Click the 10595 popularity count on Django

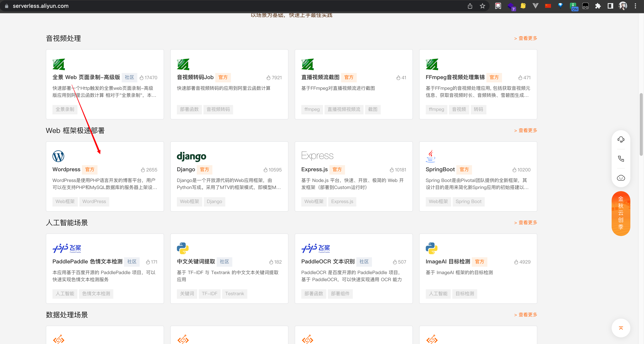coord(272,170)
